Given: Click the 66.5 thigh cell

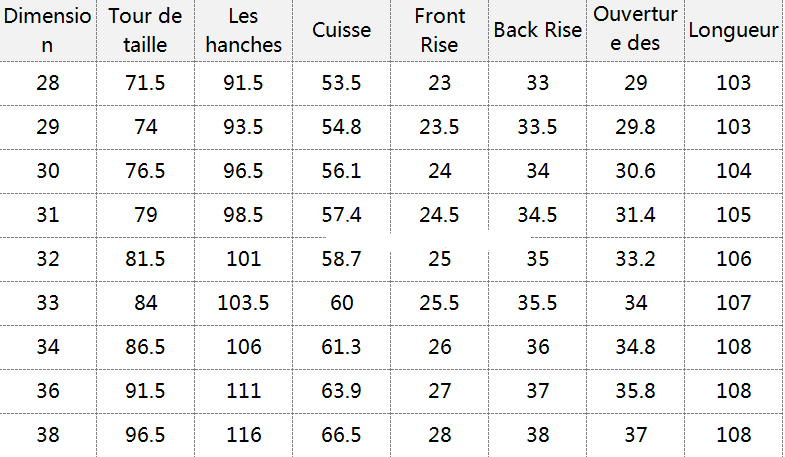Looking at the screenshot, I should [x=341, y=435].
